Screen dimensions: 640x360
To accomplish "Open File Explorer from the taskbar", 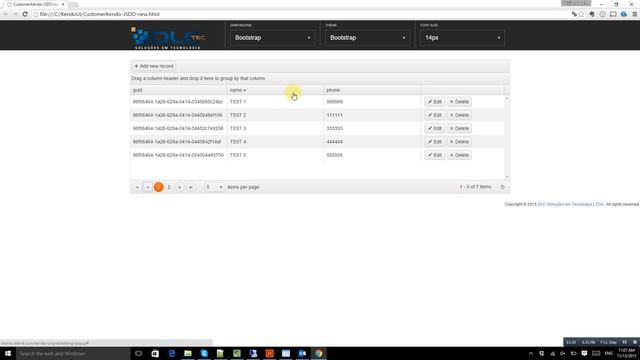I will [x=188, y=353].
